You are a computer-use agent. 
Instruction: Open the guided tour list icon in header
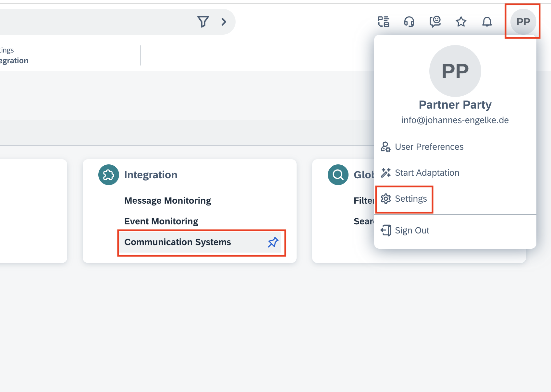[384, 22]
